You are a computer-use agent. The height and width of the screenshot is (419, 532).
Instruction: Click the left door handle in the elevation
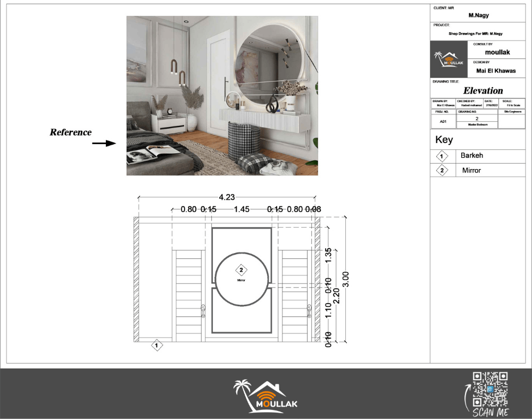pyautogui.click(x=203, y=311)
